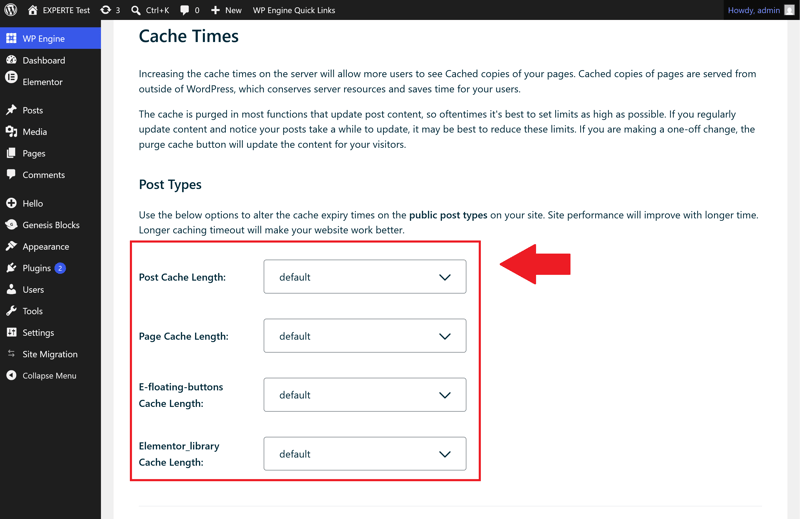Screen dimensions: 800x519
Task: Open the EXPERTE Test home icon
Action: [33, 10]
